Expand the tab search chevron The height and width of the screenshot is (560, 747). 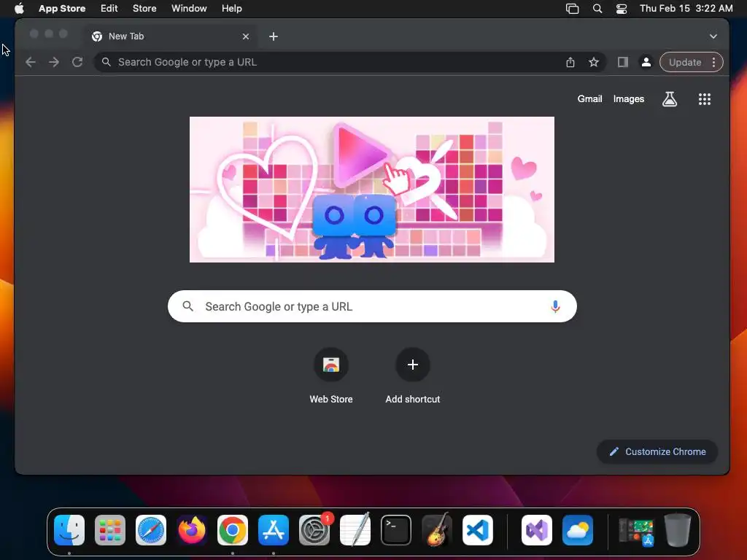[713, 36]
